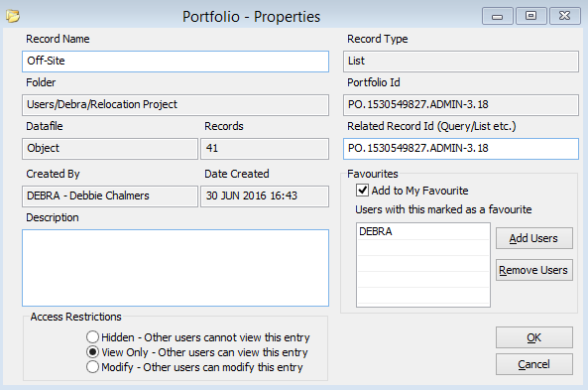Confirm with the OK button

click(x=534, y=337)
